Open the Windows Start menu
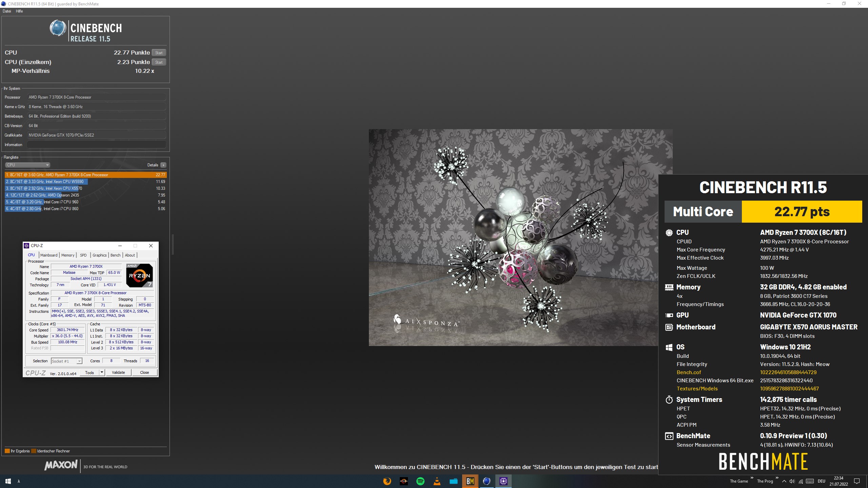This screenshot has width=868, height=488. tap(8, 481)
